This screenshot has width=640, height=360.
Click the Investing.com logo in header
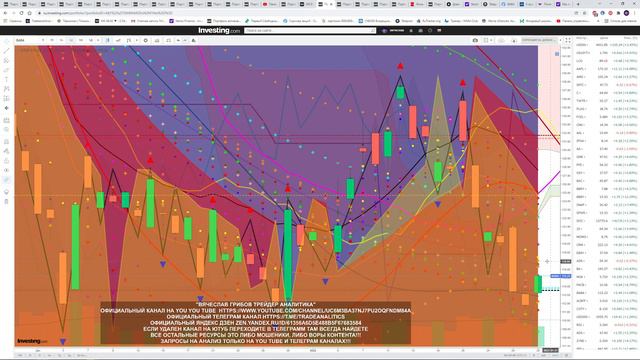click(x=219, y=30)
